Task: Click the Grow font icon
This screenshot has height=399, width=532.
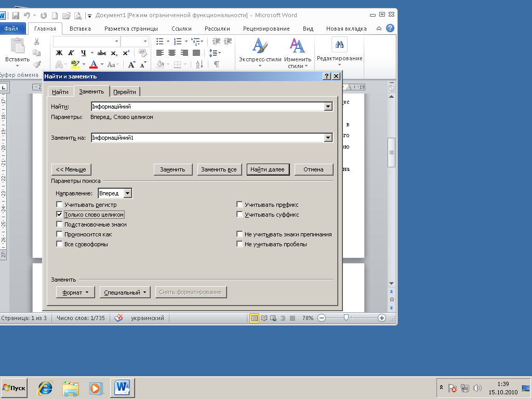Action: (131, 64)
